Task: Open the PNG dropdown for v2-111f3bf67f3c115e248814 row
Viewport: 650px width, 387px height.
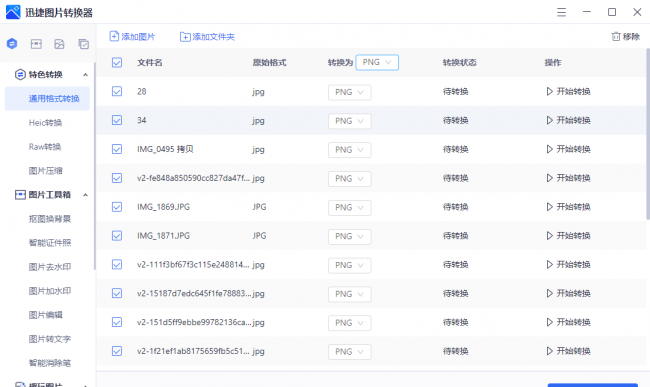Action: [x=349, y=265]
